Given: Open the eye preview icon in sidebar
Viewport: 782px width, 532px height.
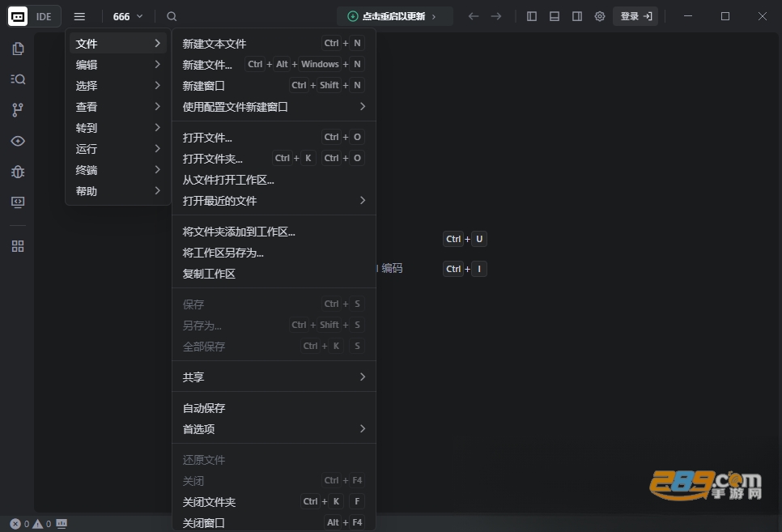Looking at the screenshot, I should [18, 141].
